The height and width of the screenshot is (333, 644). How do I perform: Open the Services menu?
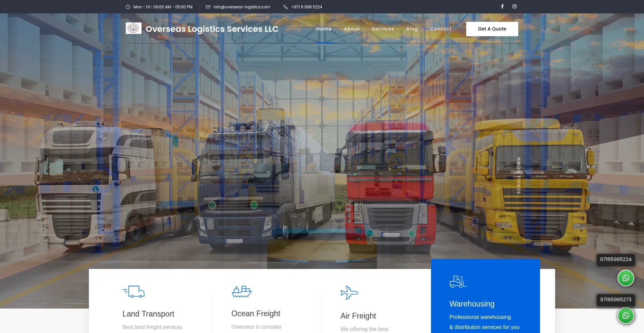click(383, 29)
